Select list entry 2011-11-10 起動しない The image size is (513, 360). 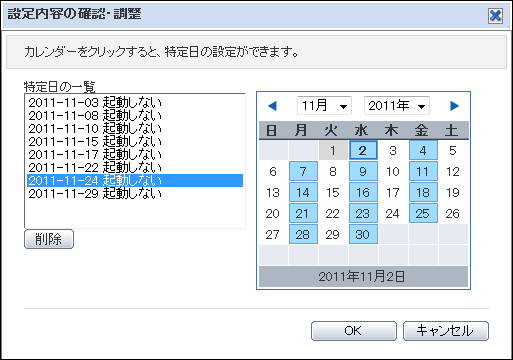coord(135,128)
